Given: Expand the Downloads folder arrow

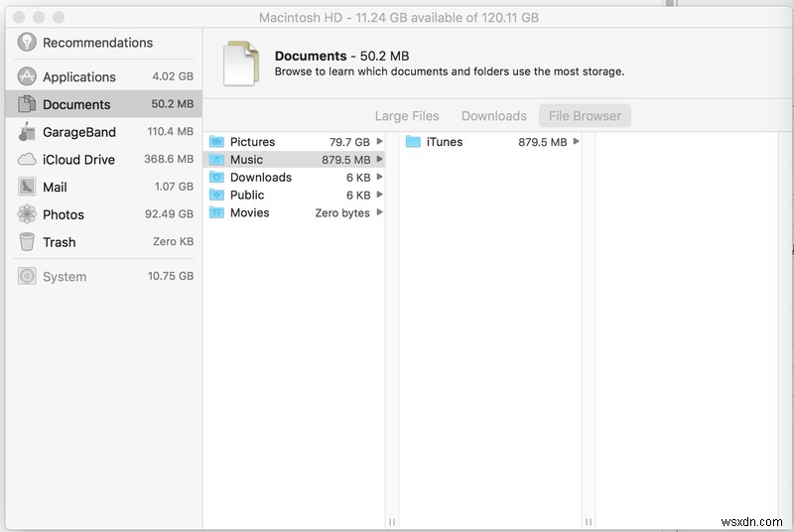Looking at the screenshot, I should point(379,177).
